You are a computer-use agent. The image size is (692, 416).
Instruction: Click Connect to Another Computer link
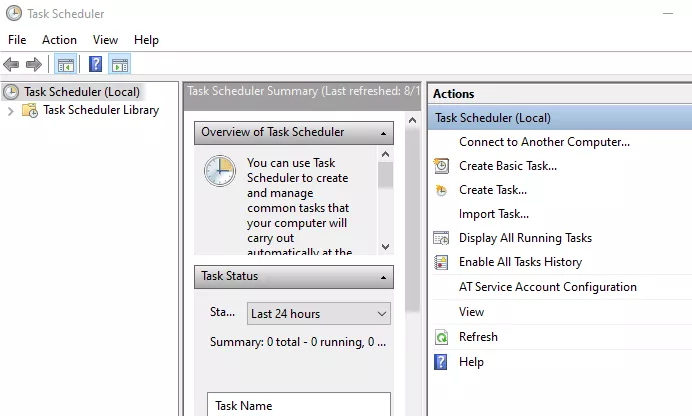point(544,142)
